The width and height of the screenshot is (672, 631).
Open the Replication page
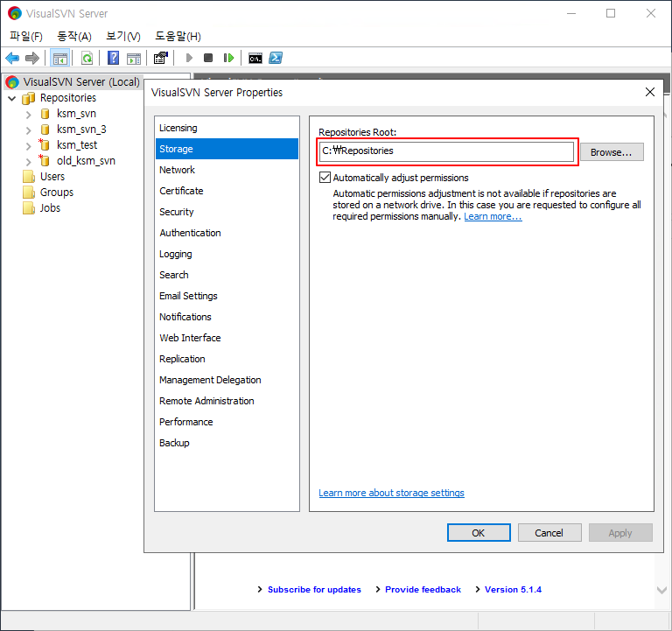227,359
